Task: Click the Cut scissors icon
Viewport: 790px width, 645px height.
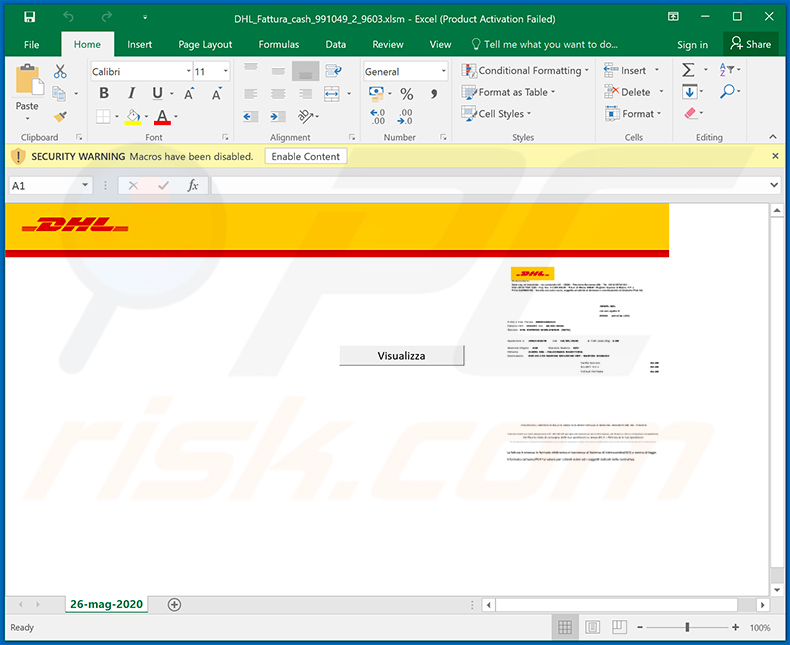Action: [x=60, y=71]
